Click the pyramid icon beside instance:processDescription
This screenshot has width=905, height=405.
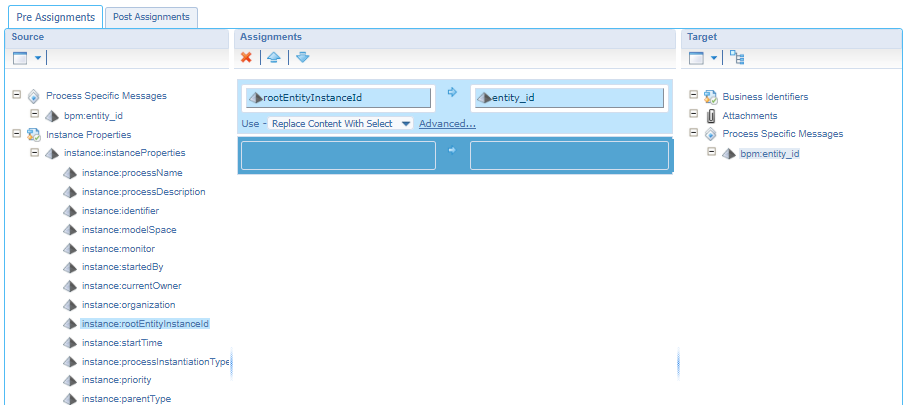(x=70, y=192)
